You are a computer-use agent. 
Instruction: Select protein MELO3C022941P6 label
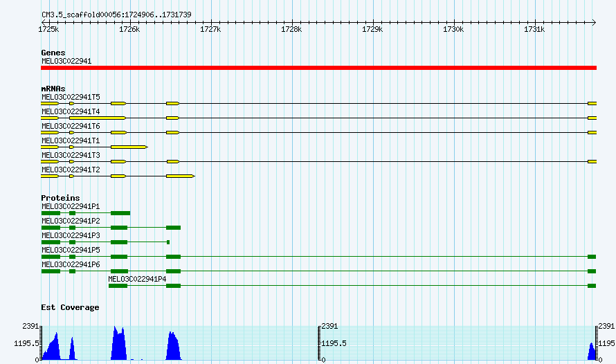tap(71, 264)
